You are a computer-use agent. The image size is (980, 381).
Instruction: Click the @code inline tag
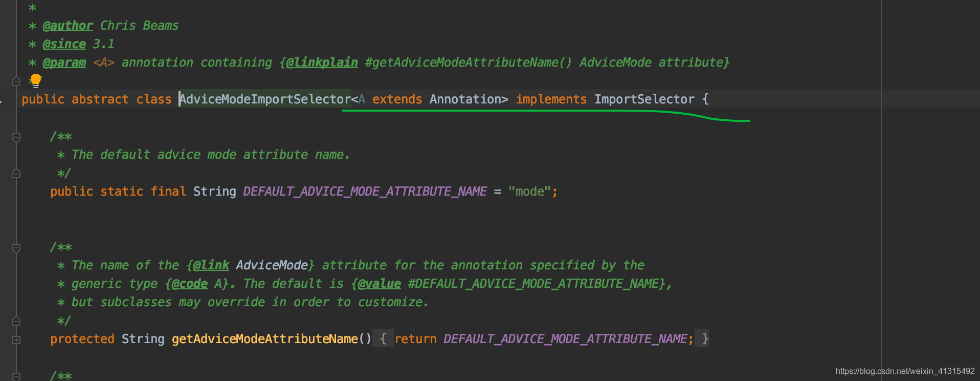[189, 284]
